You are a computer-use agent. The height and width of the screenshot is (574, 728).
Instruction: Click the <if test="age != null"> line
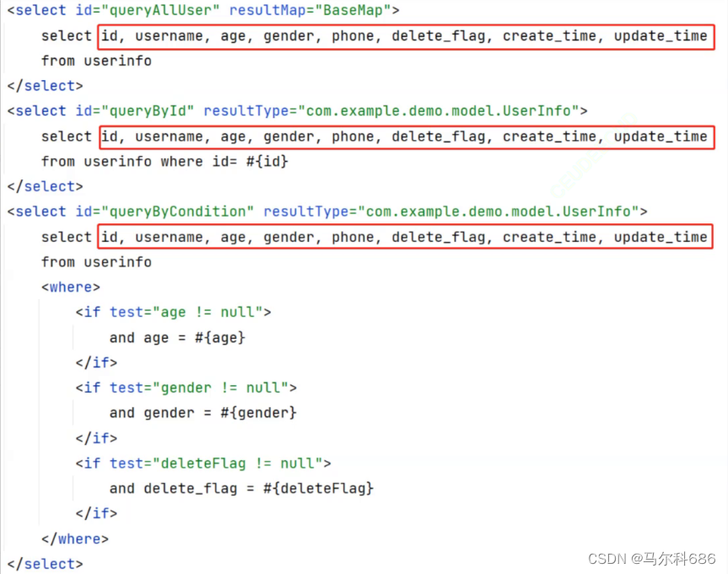tap(174, 313)
